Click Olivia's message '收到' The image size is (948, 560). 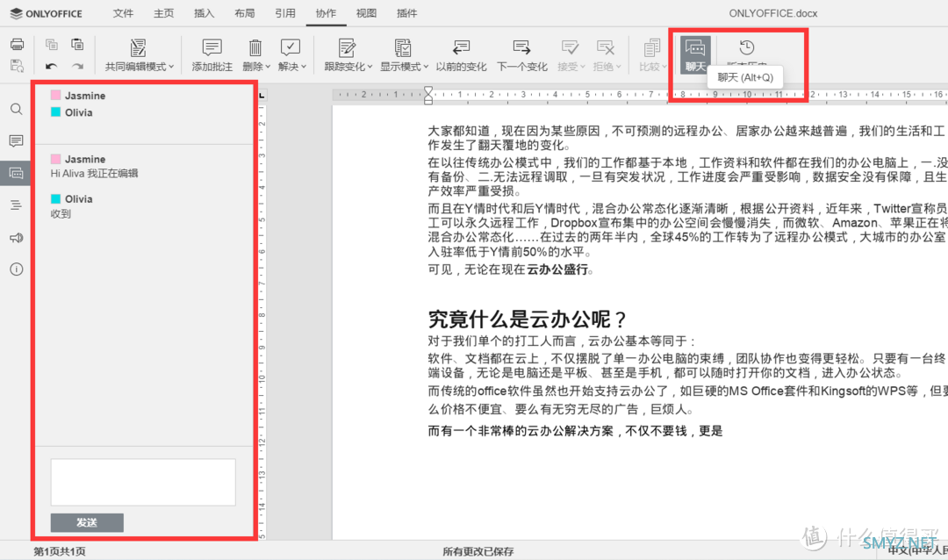(61, 213)
